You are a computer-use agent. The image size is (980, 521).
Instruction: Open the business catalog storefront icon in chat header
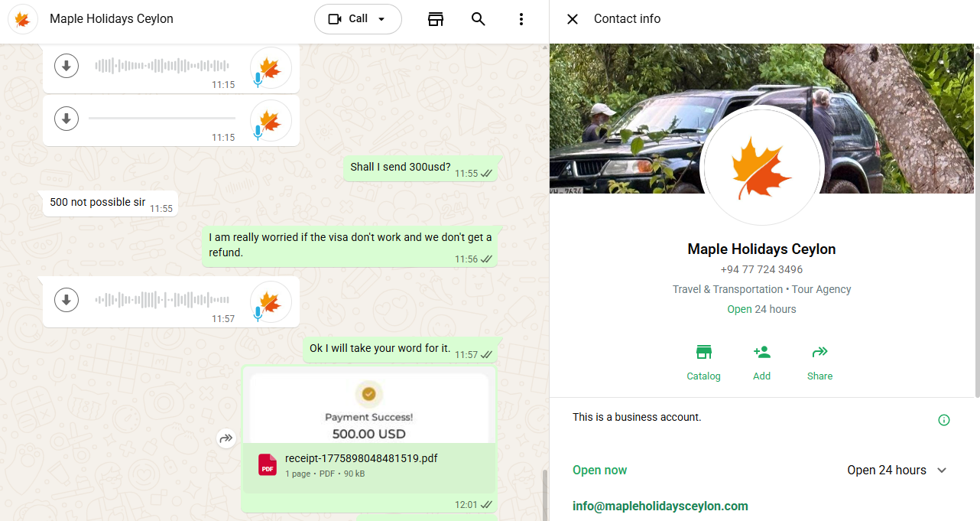436,19
